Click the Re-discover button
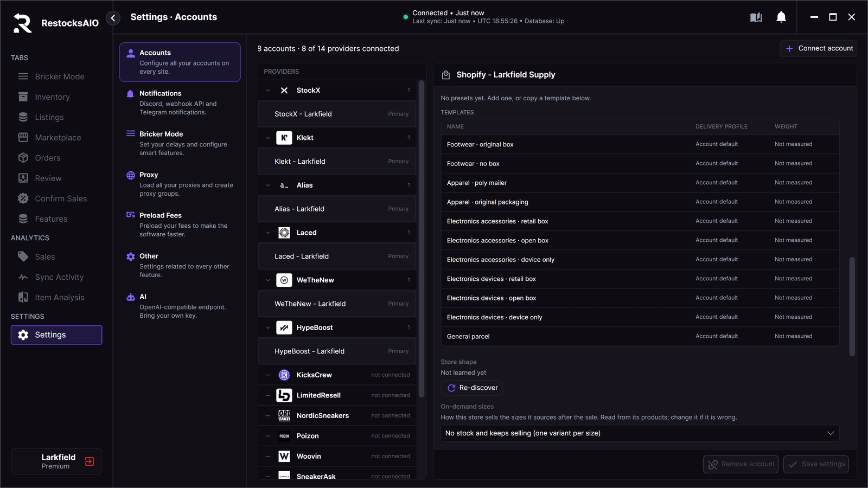 [472, 388]
